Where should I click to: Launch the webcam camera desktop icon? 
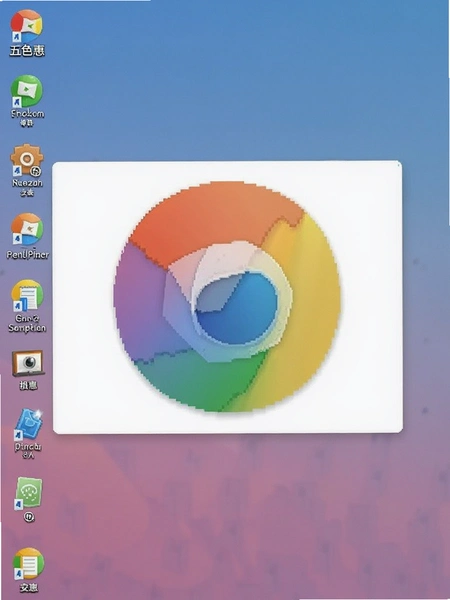click(x=28, y=363)
